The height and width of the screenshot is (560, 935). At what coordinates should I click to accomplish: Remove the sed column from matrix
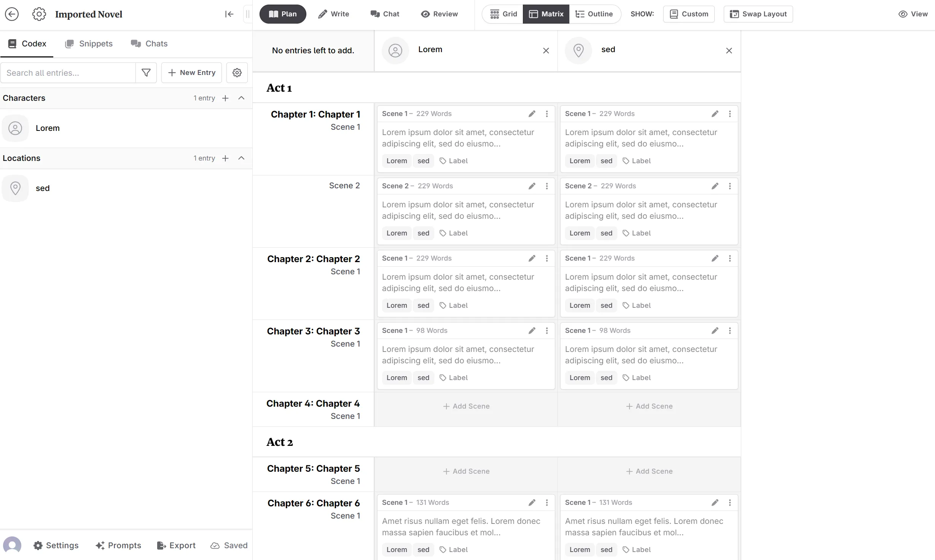pos(729,51)
